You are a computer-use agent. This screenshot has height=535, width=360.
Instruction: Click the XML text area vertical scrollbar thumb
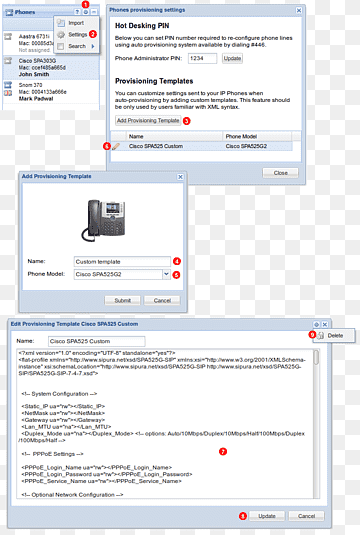pyautogui.click(x=317, y=357)
